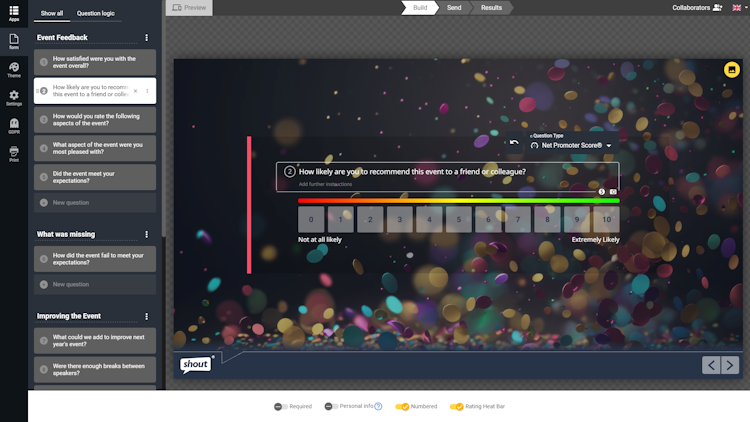Screen dimensions: 750x422
Task: Delete question 2 with the X icon
Action: tap(135, 91)
